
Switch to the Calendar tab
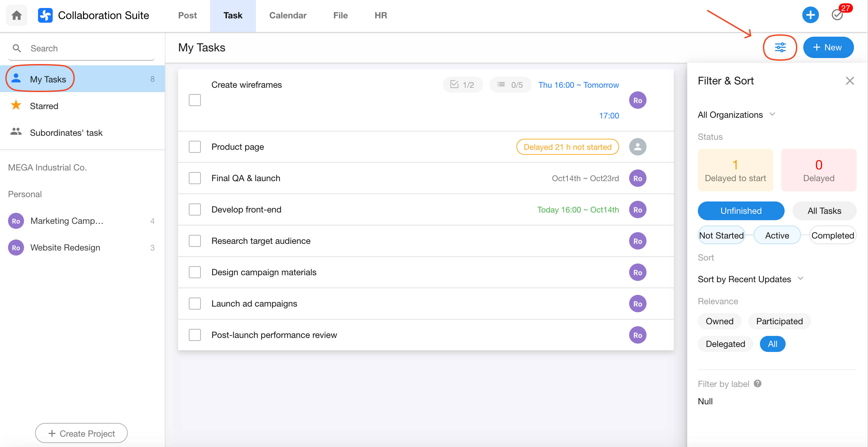tap(288, 15)
